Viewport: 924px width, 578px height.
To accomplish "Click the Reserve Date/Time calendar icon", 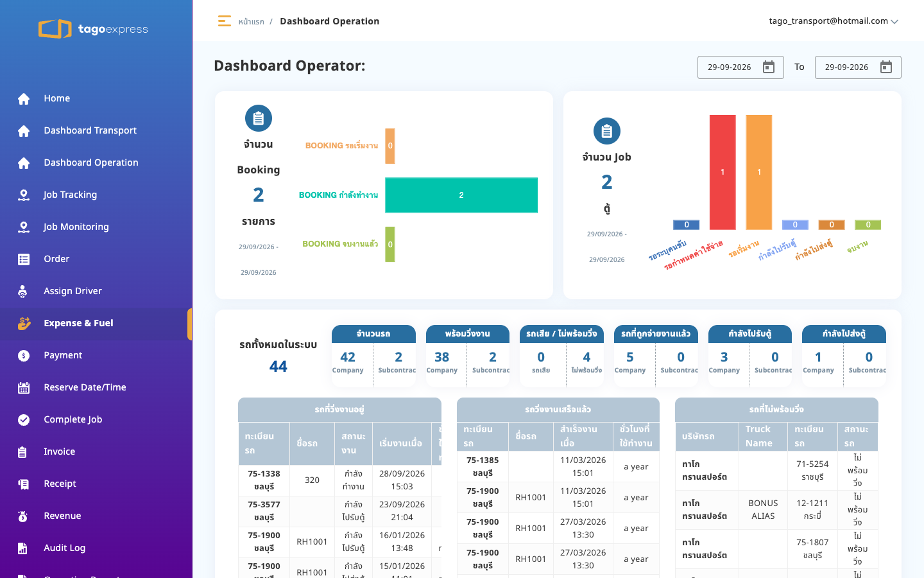I will tap(24, 387).
